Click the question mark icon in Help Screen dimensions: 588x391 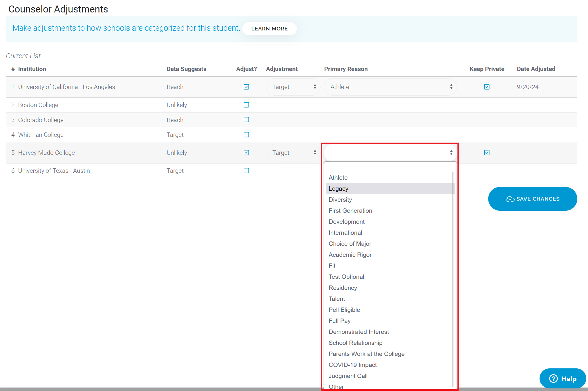pyautogui.click(x=553, y=379)
